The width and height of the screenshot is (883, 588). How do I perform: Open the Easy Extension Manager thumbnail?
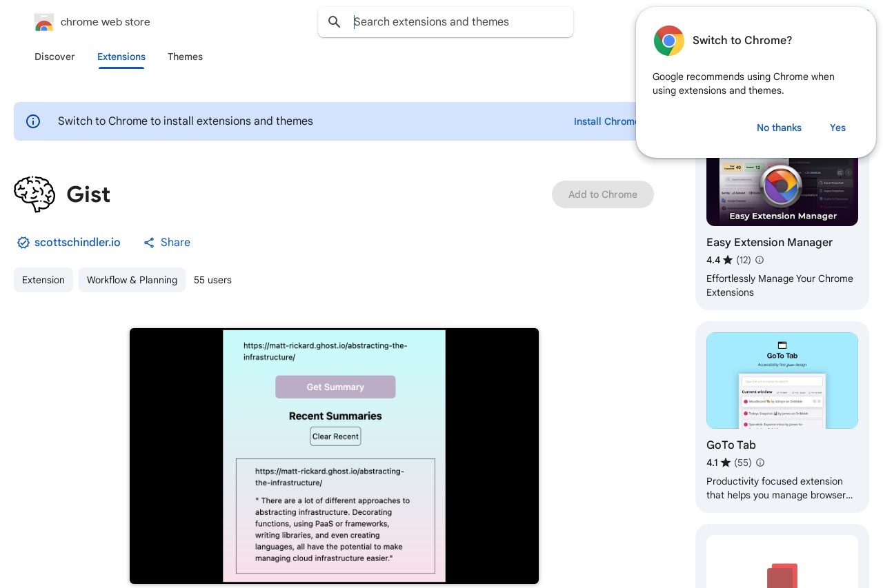tap(782, 192)
